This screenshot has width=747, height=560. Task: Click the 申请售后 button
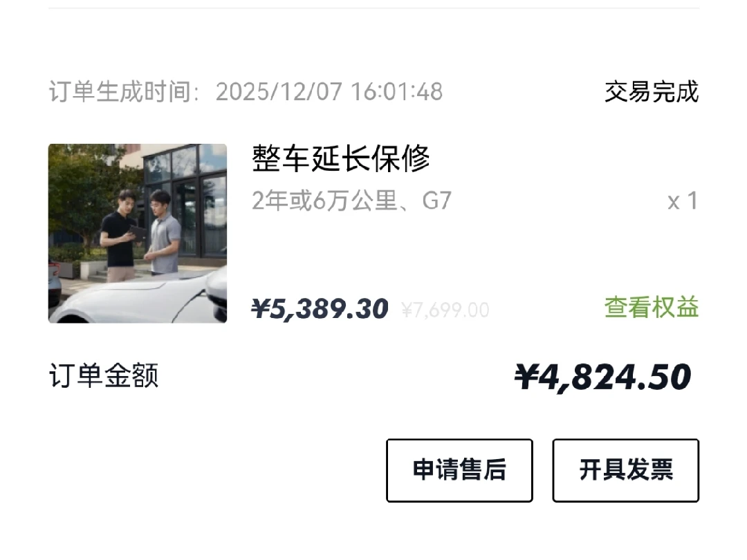click(x=459, y=470)
